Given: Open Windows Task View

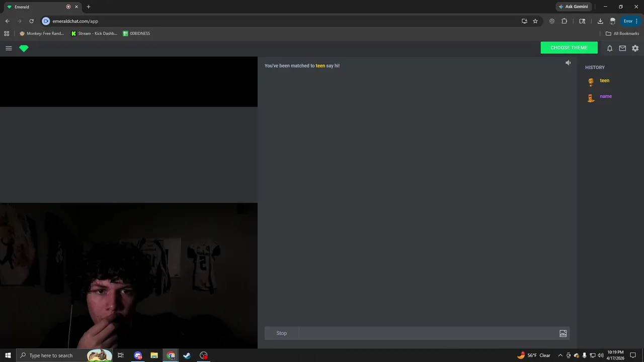Looking at the screenshot, I should click(121, 355).
